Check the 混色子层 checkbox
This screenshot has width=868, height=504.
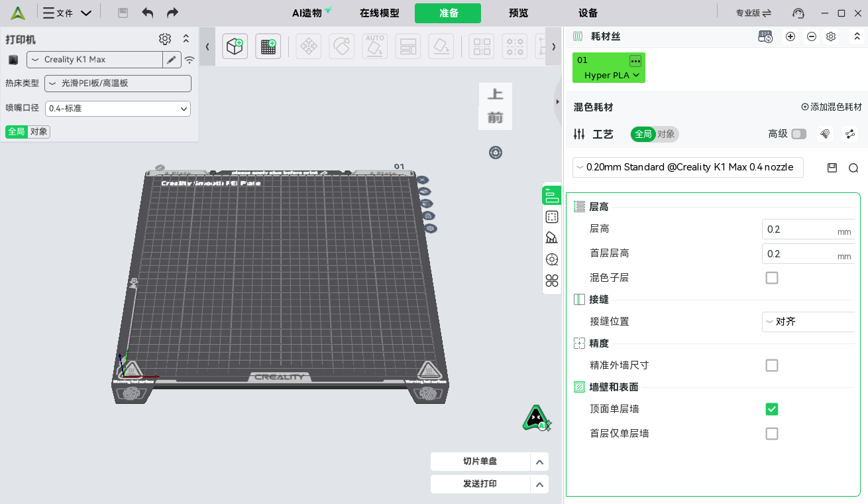tap(772, 278)
